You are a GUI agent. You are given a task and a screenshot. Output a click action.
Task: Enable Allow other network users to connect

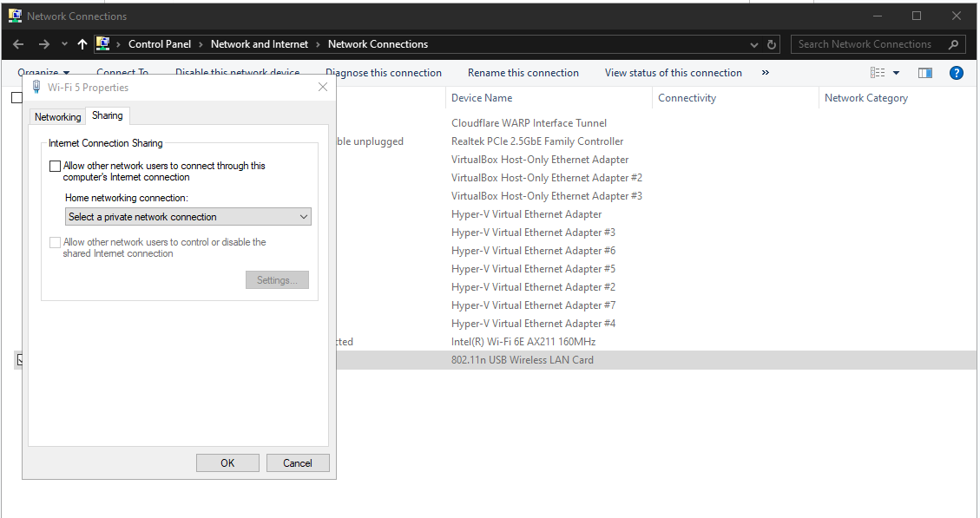tap(56, 166)
